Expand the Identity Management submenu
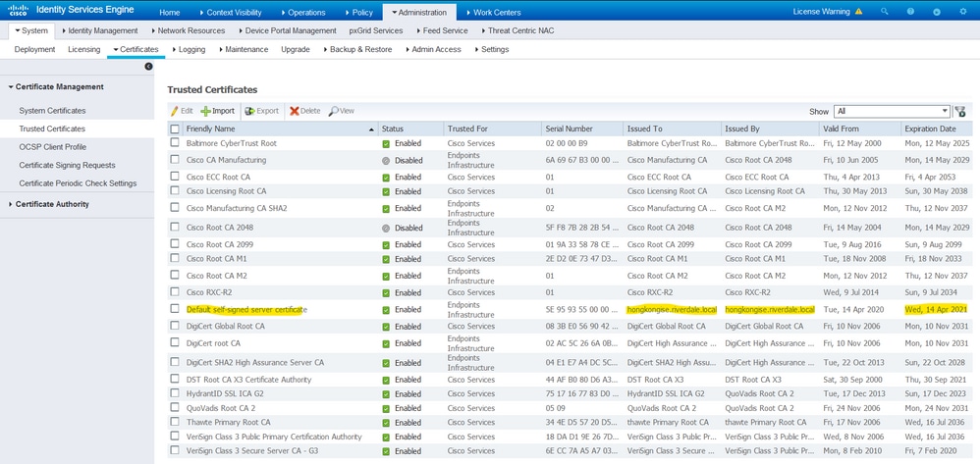This screenshot has height=464, width=980. point(100,30)
